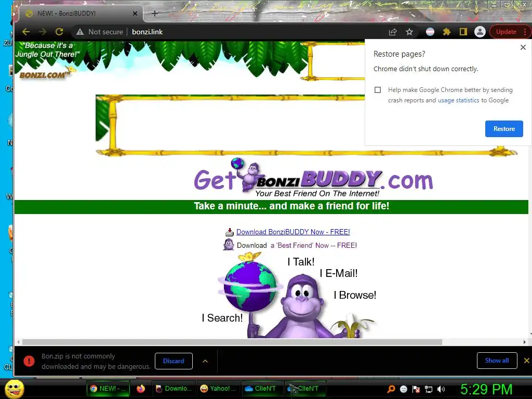
Task: Switch to the NEW! Chrome taskbar item
Action: [x=108, y=389]
